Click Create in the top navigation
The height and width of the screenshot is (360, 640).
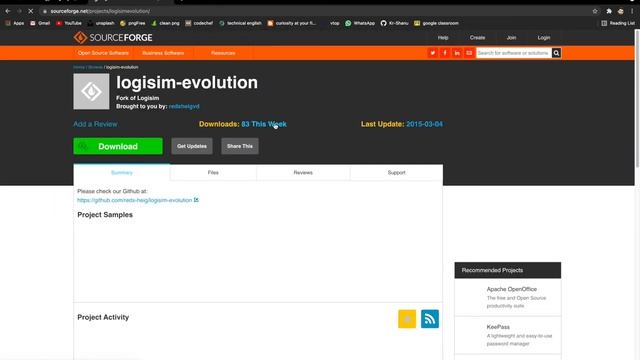click(477, 38)
